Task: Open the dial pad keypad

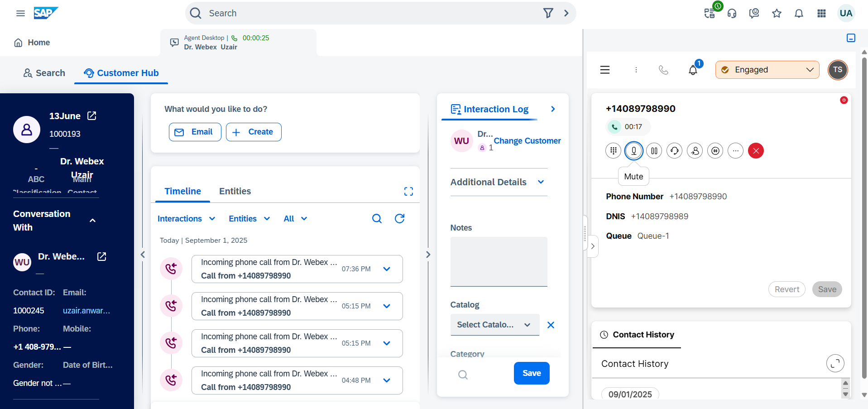Action: tap(613, 151)
